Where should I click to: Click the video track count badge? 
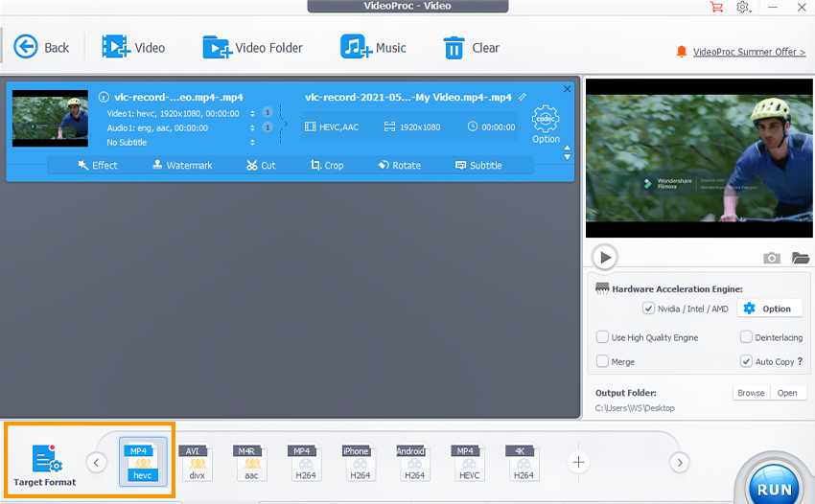click(268, 112)
